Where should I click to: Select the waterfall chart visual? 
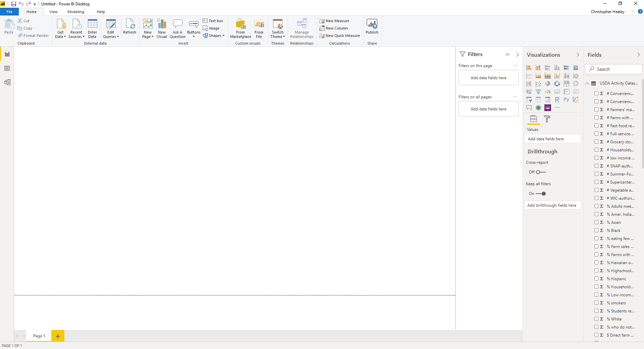pos(529,84)
